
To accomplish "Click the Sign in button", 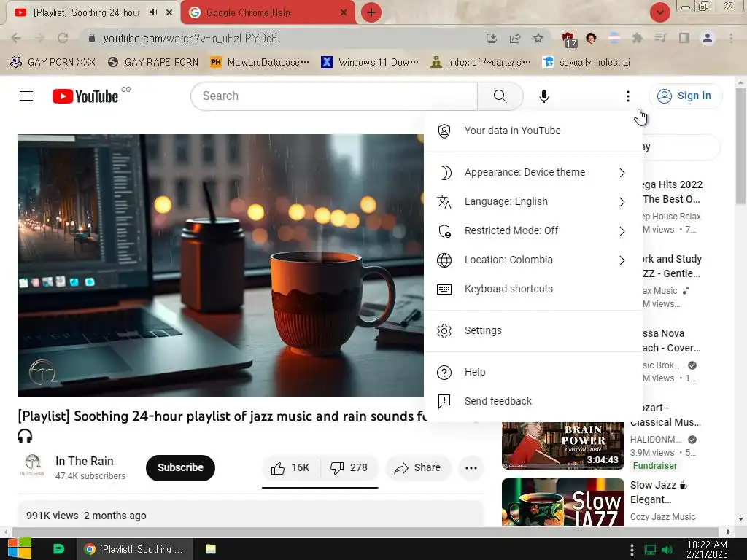I will [684, 96].
